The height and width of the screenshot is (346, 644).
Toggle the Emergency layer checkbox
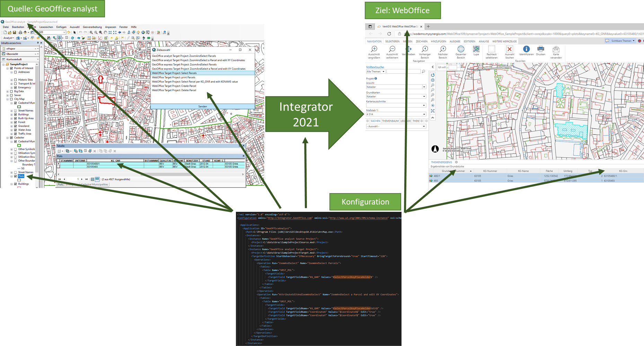tap(16, 88)
